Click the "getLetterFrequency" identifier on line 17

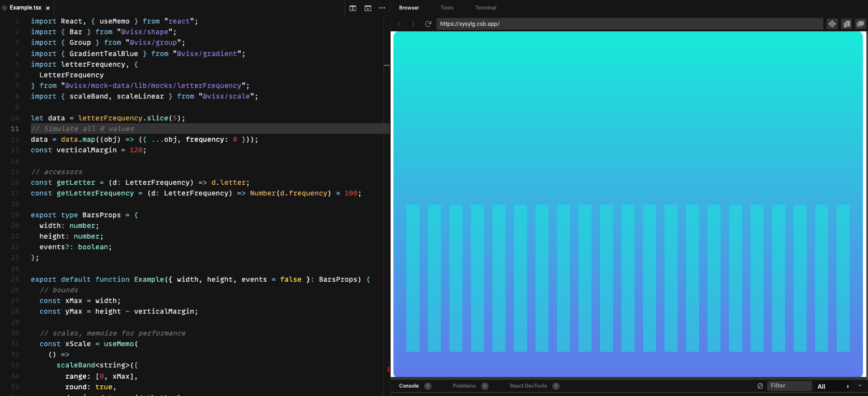click(x=95, y=193)
